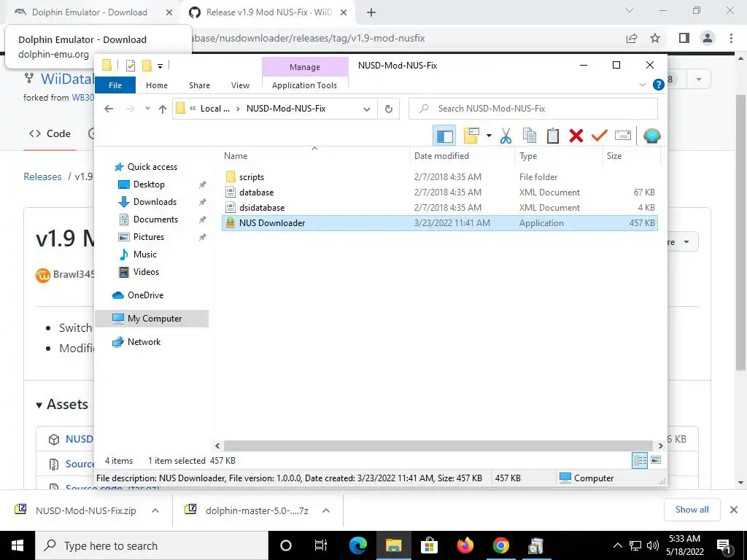The height and width of the screenshot is (560, 747).
Task: Select My Computer in navigation pane
Action: point(152,319)
